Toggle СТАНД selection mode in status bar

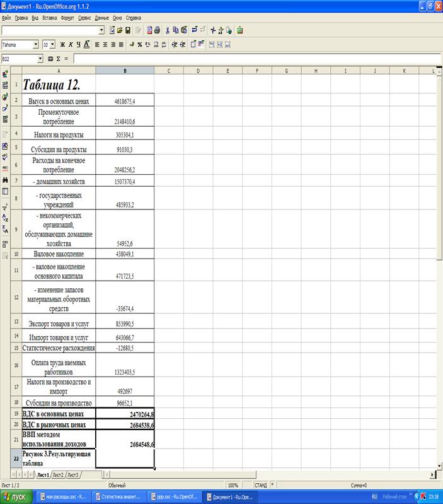coord(261,485)
